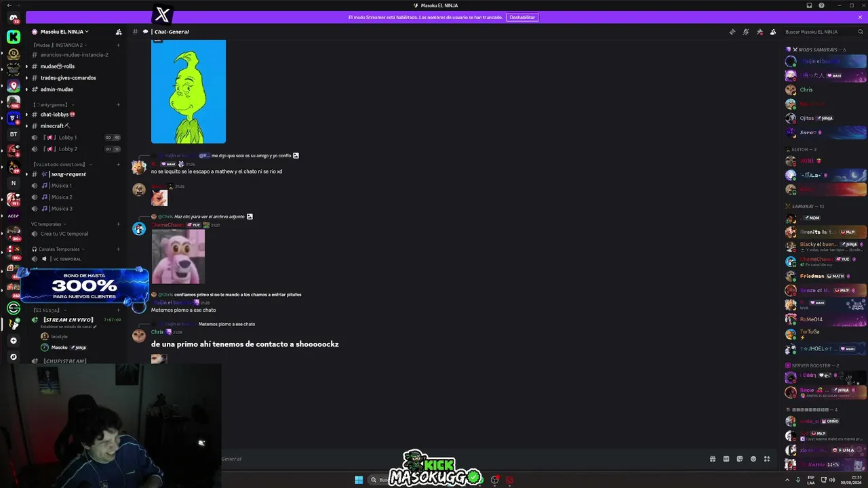Open the Grinch image in chat
Viewport: 868px width, 488px height.
pyautogui.click(x=189, y=91)
